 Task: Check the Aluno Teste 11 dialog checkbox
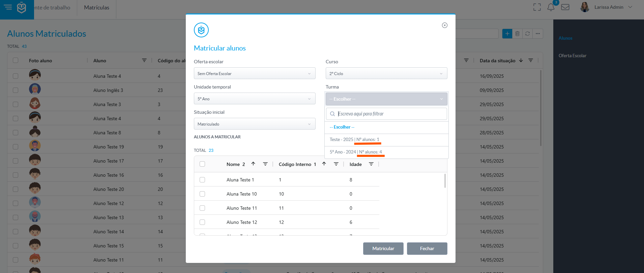click(202, 208)
